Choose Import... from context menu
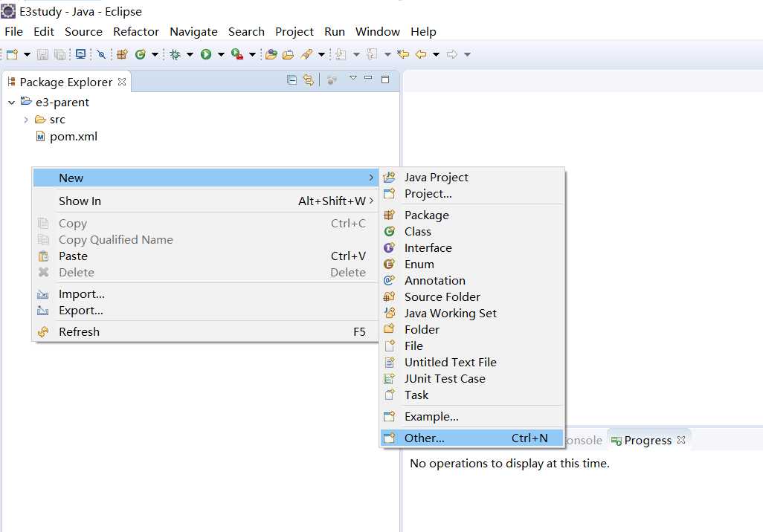The width and height of the screenshot is (763, 532). pyautogui.click(x=205, y=294)
